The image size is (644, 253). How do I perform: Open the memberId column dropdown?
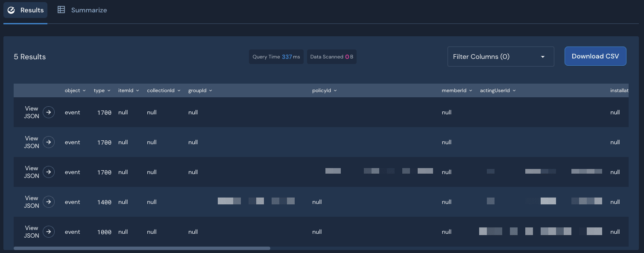(470, 90)
